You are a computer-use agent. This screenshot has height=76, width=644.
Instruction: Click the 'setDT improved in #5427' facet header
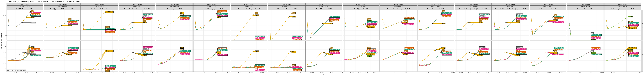pos(324,9)
